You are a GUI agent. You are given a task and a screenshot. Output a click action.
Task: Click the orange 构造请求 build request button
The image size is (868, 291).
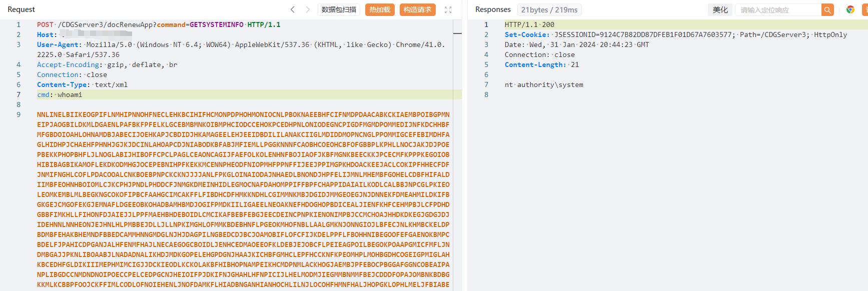(418, 9)
